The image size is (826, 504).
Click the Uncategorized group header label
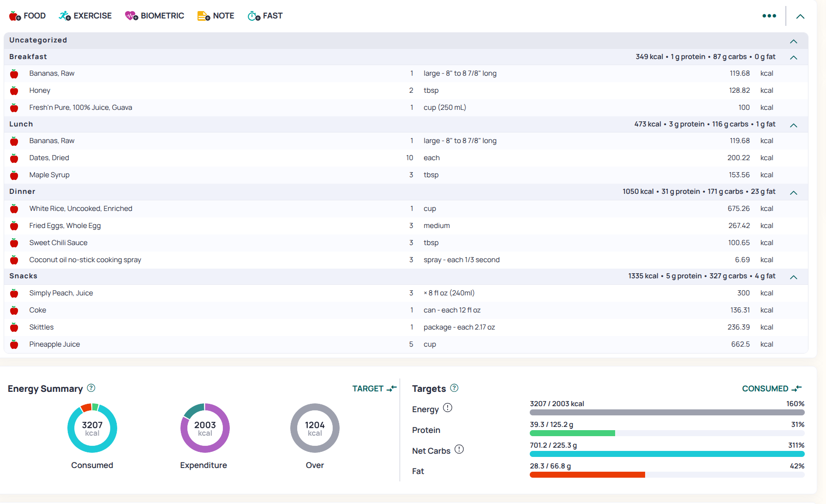tap(38, 40)
